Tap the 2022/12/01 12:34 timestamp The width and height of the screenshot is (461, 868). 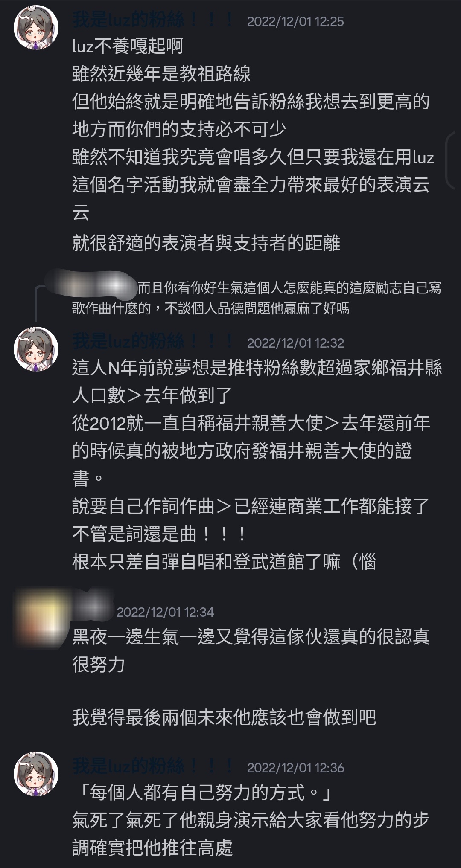(165, 612)
